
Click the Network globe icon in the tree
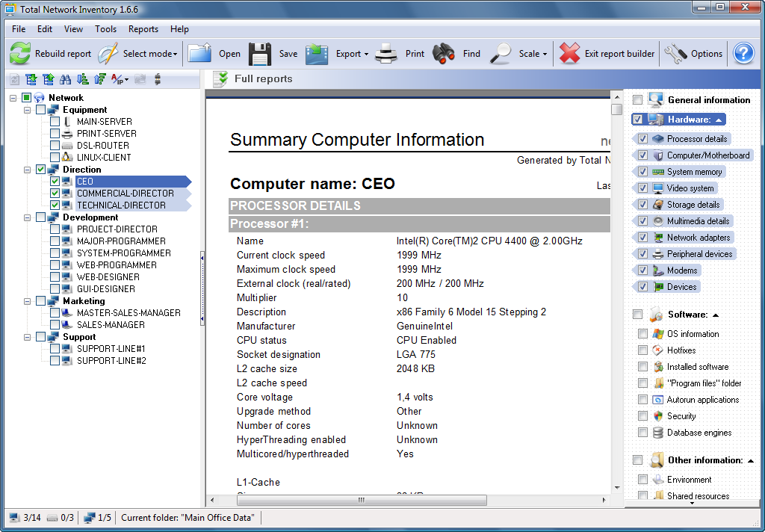[x=39, y=98]
